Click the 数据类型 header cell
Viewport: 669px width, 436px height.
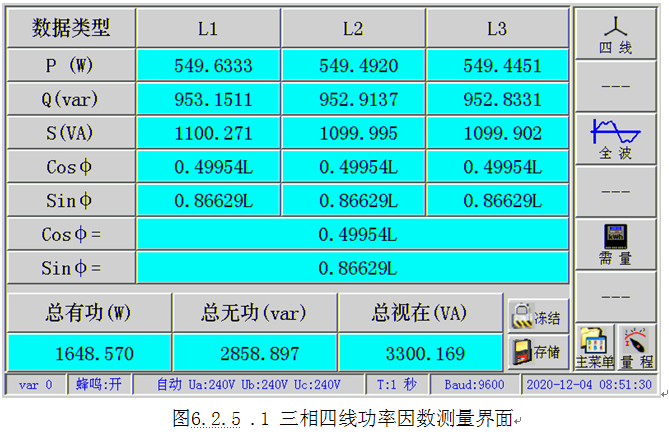[x=71, y=28]
